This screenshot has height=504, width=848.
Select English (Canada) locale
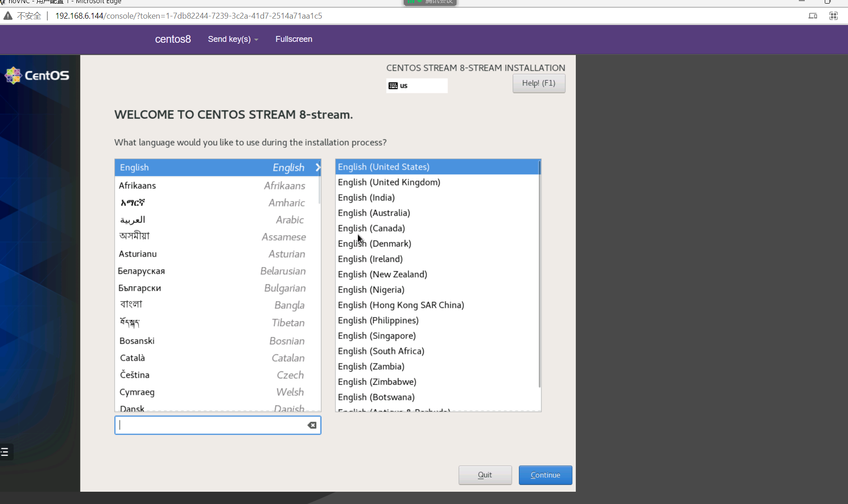coord(437,228)
